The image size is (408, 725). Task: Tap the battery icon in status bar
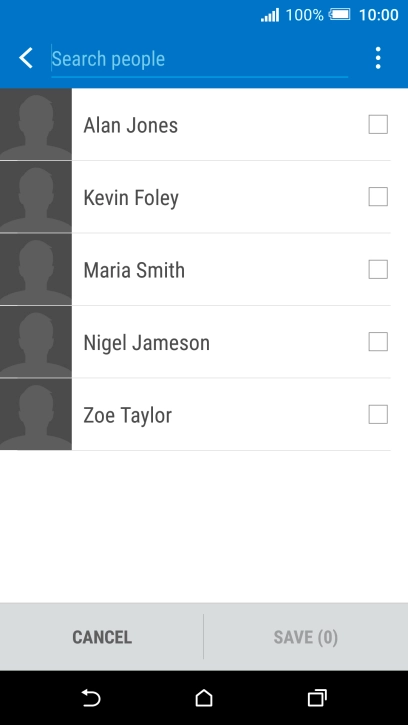pos(340,15)
